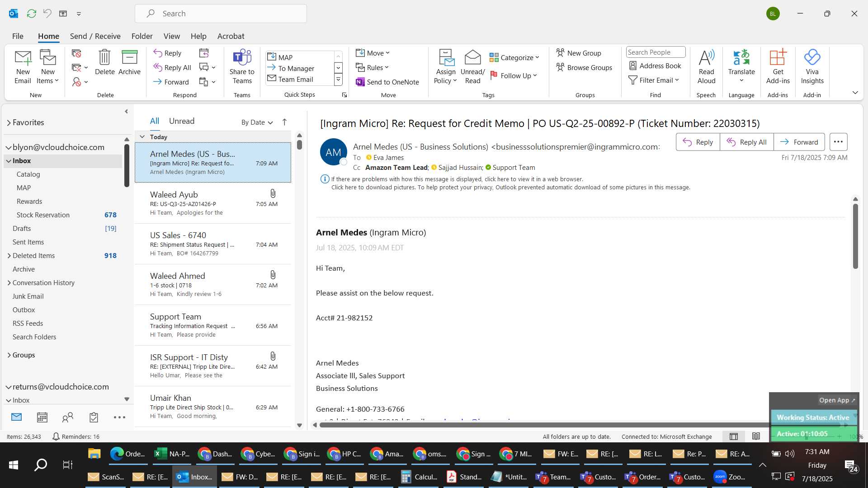
Task: Switch to Calendar view
Action: (42, 417)
